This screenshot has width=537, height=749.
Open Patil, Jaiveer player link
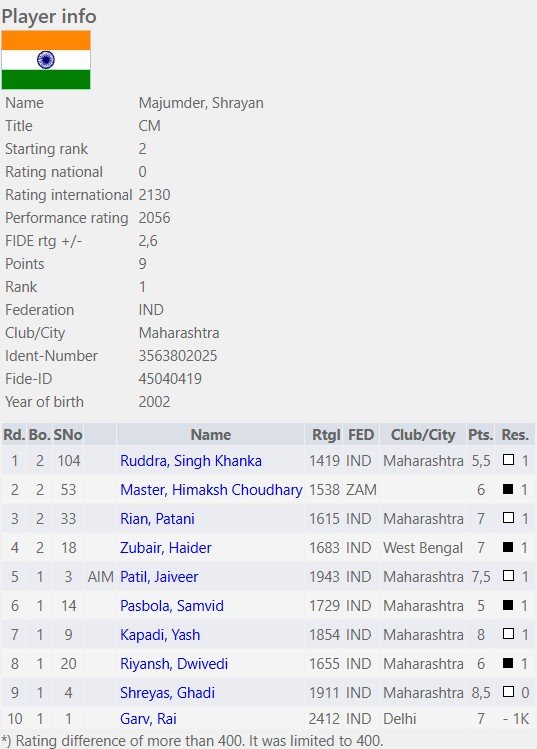pyautogui.click(x=159, y=577)
